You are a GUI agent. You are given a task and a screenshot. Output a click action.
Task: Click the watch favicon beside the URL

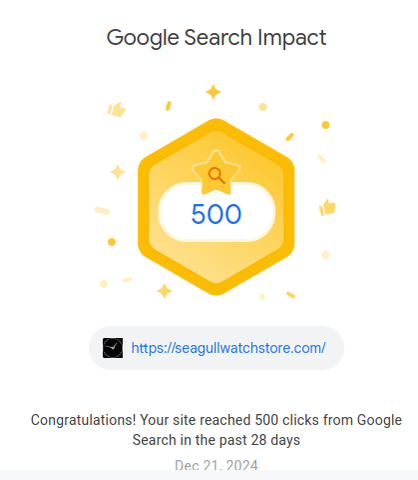point(113,348)
